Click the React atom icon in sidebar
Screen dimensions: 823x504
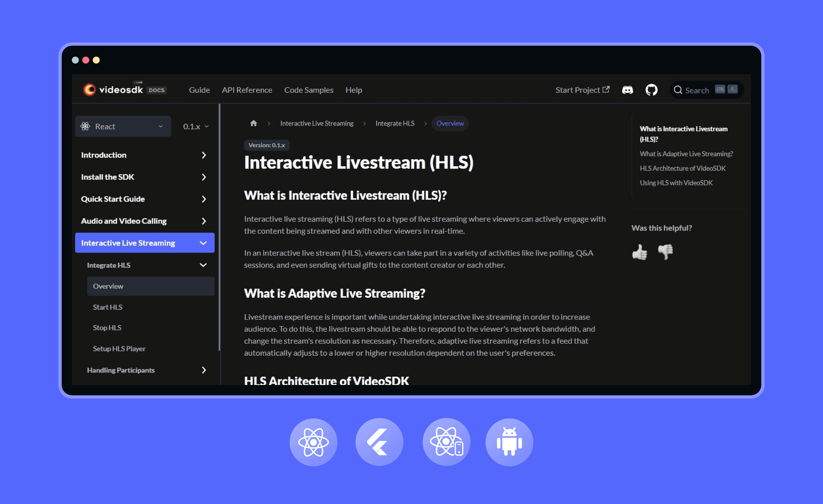pyautogui.click(x=85, y=126)
